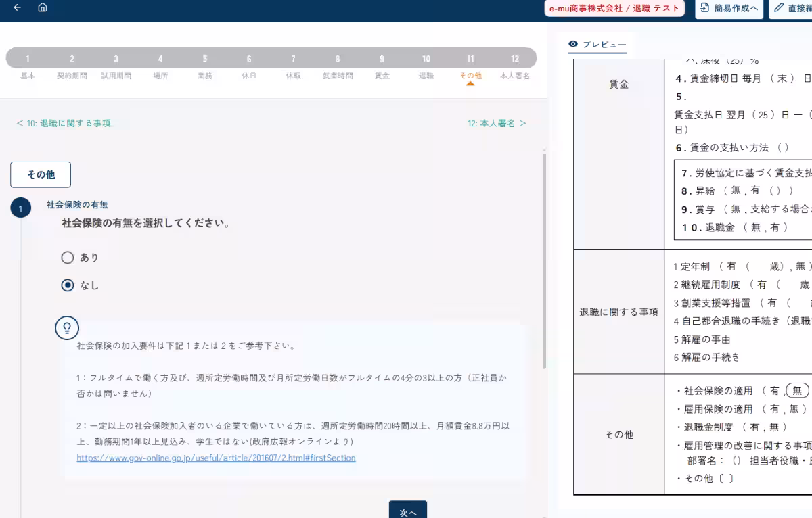The image size is (812, 518).
Task: Select the プレビュー tab
Action: pos(597,45)
